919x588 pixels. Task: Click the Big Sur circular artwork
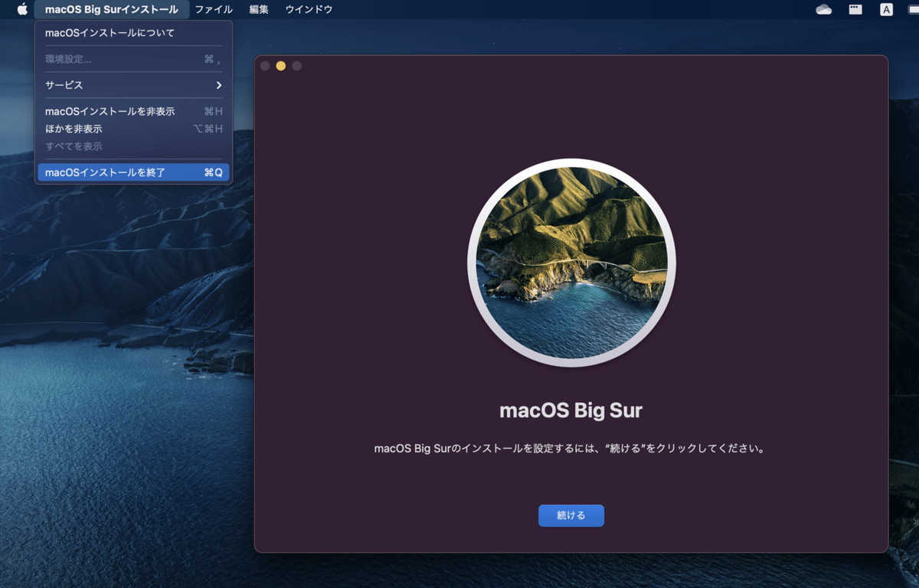click(571, 263)
